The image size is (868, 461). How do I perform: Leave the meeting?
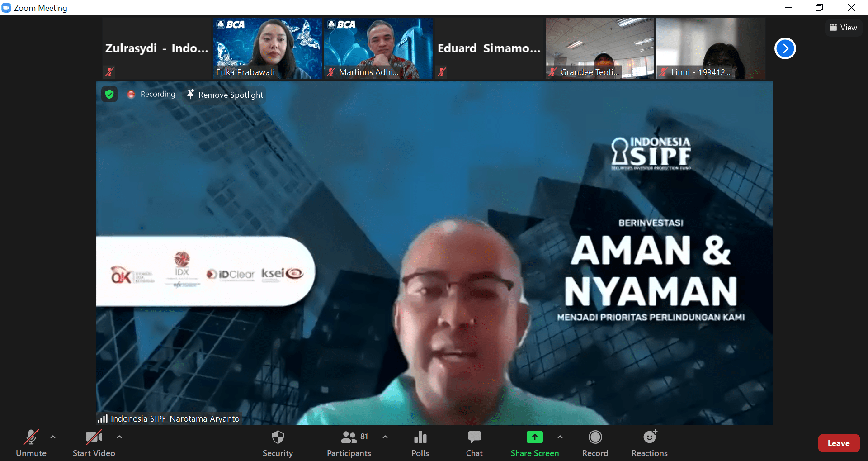tap(838, 443)
